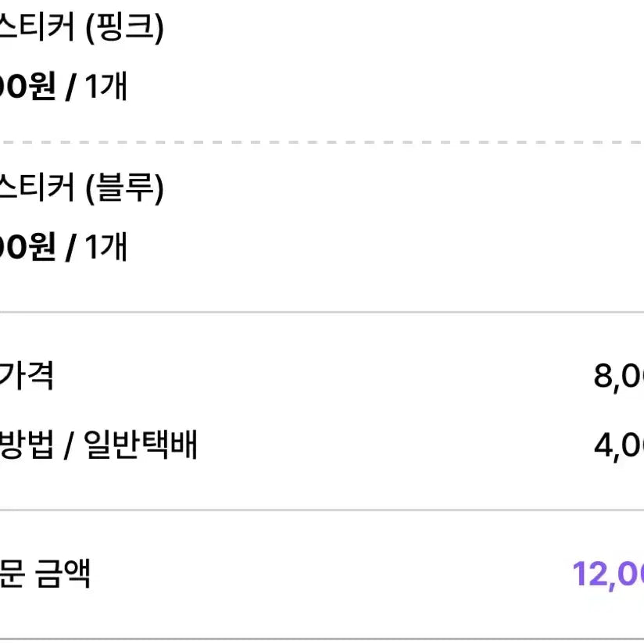The height and width of the screenshot is (644, 644).
Task: Open the 스티커 (블루) product name
Action: pyautogui.click(x=82, y=188)
